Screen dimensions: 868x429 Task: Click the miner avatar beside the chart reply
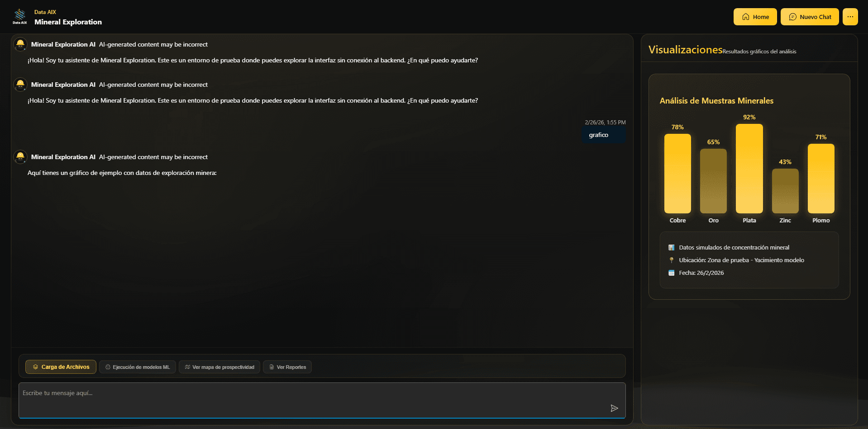click(x=20, y=157)
